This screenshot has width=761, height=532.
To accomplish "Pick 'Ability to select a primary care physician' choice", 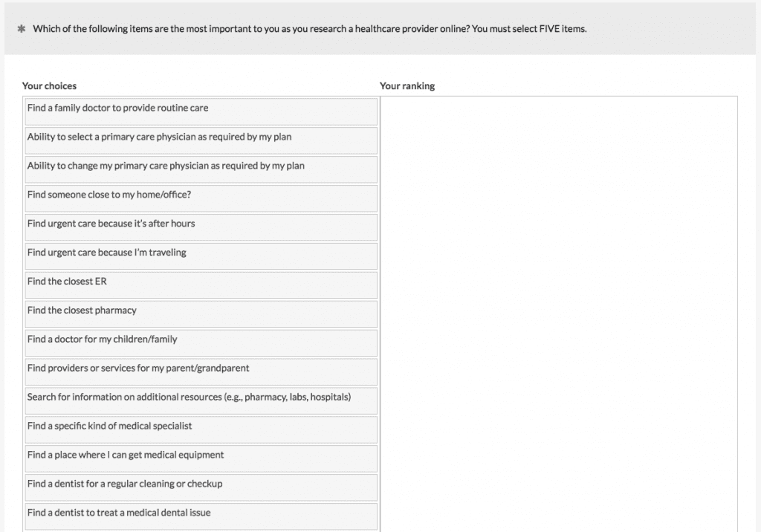I will [201, 140].
